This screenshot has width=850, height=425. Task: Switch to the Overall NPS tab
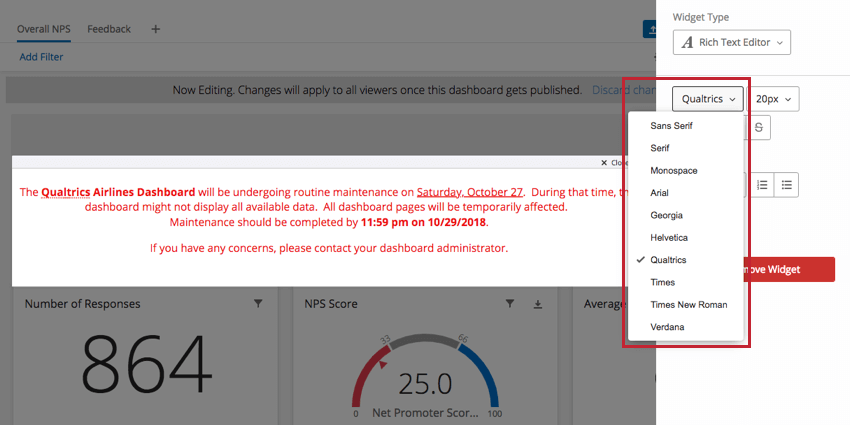(x=43, y=29)
